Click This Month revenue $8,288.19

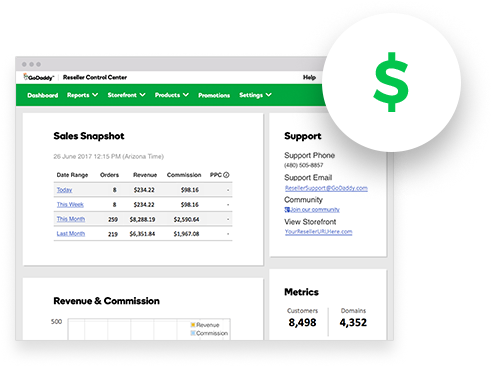click(x=142, y=219)
